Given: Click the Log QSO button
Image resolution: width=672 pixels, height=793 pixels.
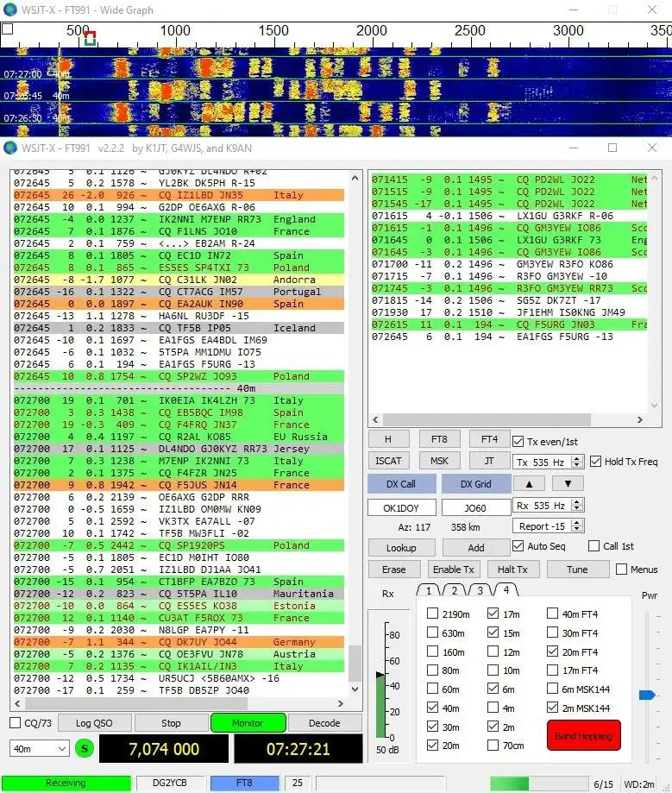Looking at the screenshot, I should pyautogui.click(x=95, y=723).
